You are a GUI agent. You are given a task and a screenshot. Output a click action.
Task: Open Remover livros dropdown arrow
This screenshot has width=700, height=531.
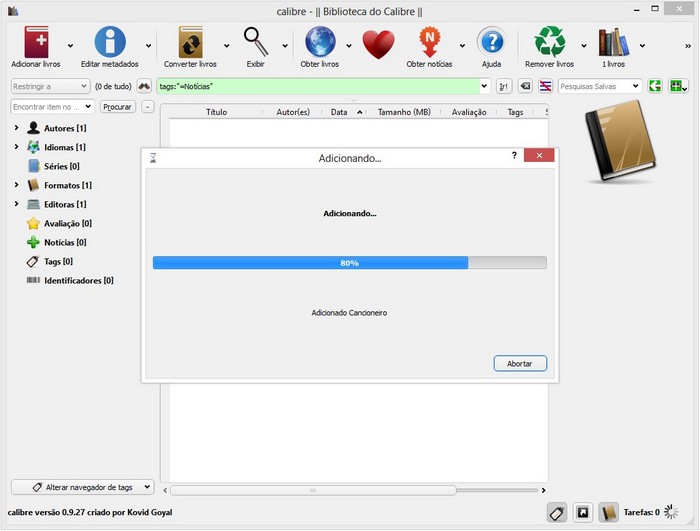583,46
